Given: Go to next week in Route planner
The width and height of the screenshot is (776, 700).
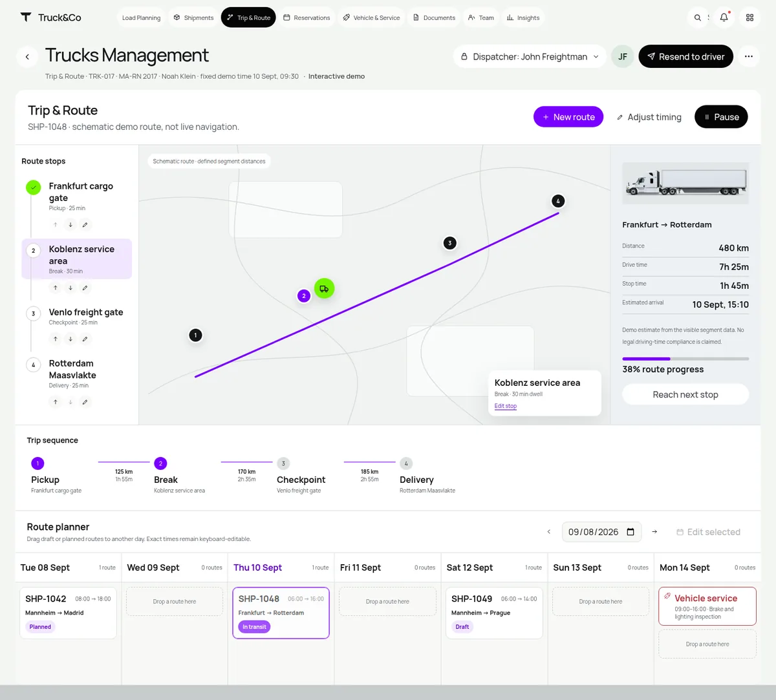Looking at the screenshot, I should point(654,532).
